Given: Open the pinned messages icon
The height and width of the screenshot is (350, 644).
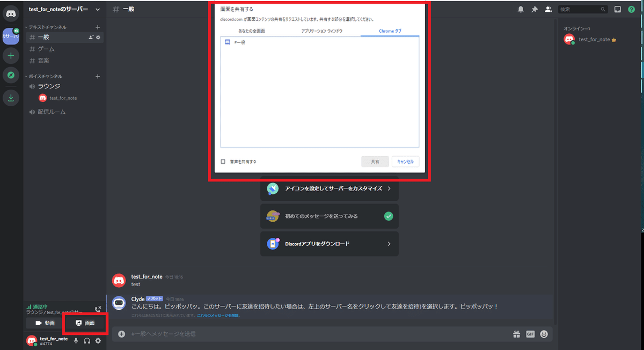Looking at the screenshot, I should tap(535, 9).
